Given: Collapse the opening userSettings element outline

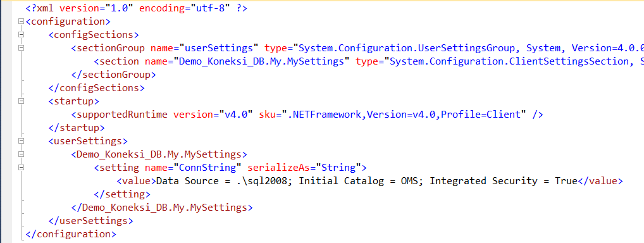Looking at the screenshot, I should click(x=22, y=141).
